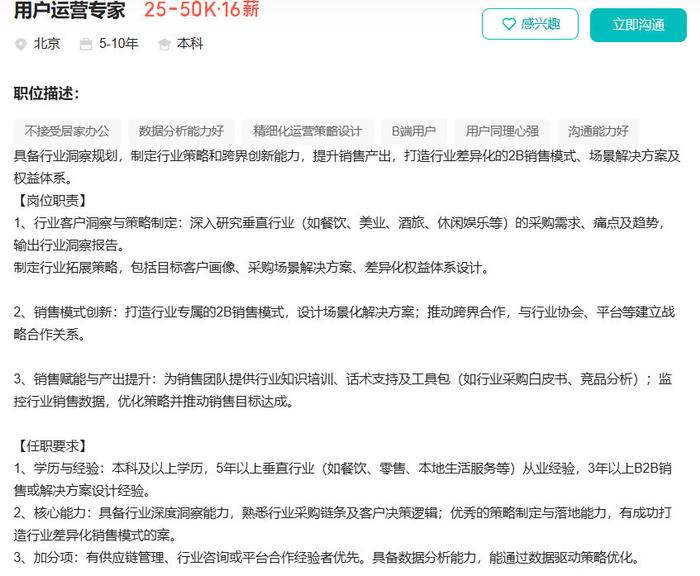Click the job title 用户运营专家
The height and width of the screenshot is (576, 700).
70,10
